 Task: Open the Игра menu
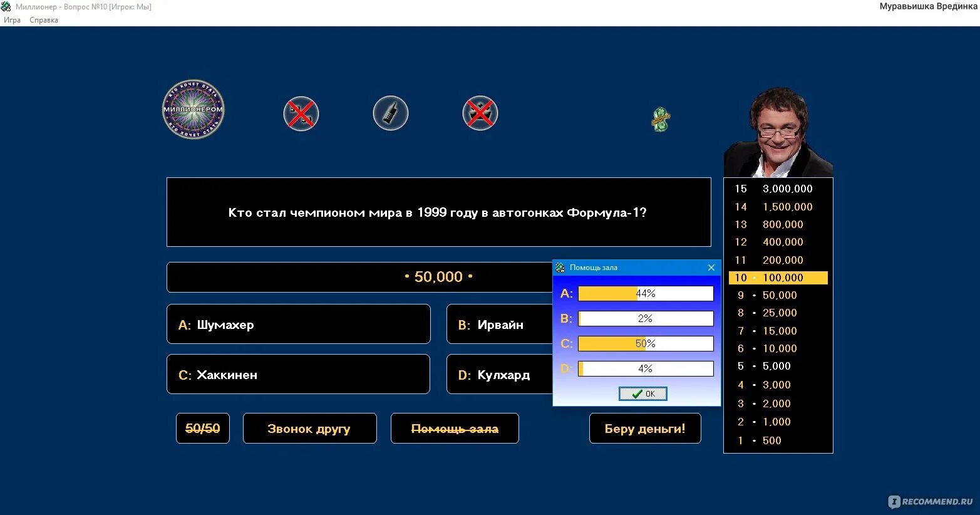pos(12,20)
